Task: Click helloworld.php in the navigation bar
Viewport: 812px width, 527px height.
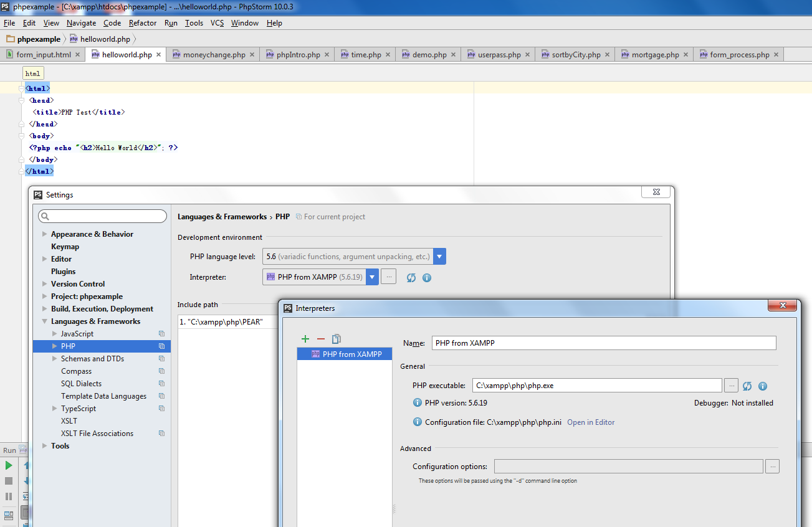Action: coord(100,39)
